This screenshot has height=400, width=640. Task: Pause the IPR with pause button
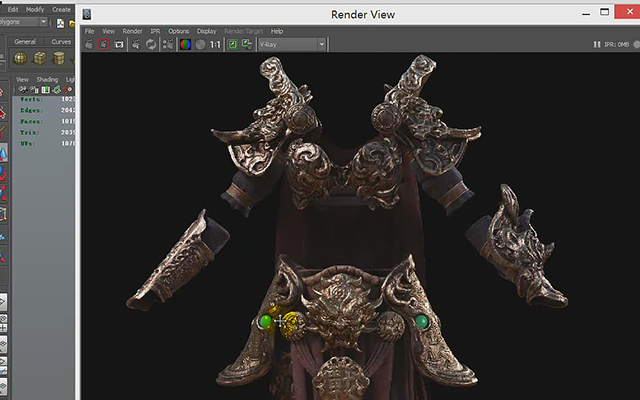[597, 44]
